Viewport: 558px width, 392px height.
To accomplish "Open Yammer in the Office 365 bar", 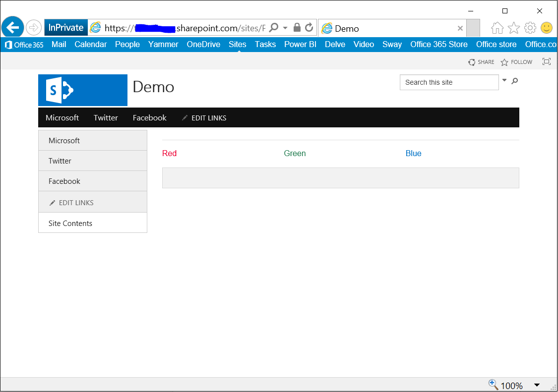I will (x=163, y=45).
